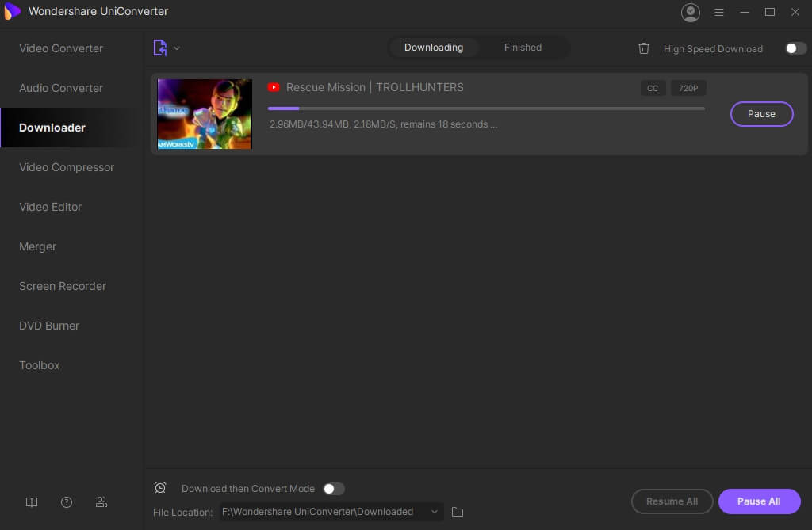Toggle Download then Convert Mode
Viewport: 812px width, 530px height.
(334, 489)
